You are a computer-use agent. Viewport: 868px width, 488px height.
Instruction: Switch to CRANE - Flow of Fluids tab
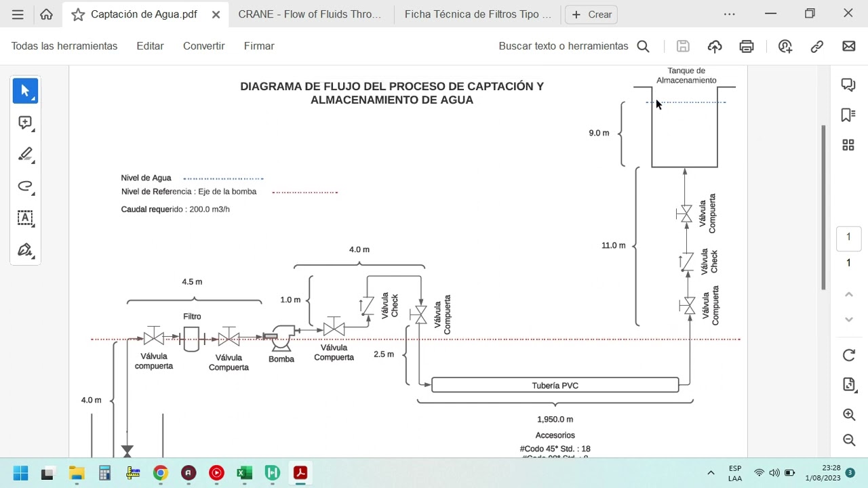310,14
